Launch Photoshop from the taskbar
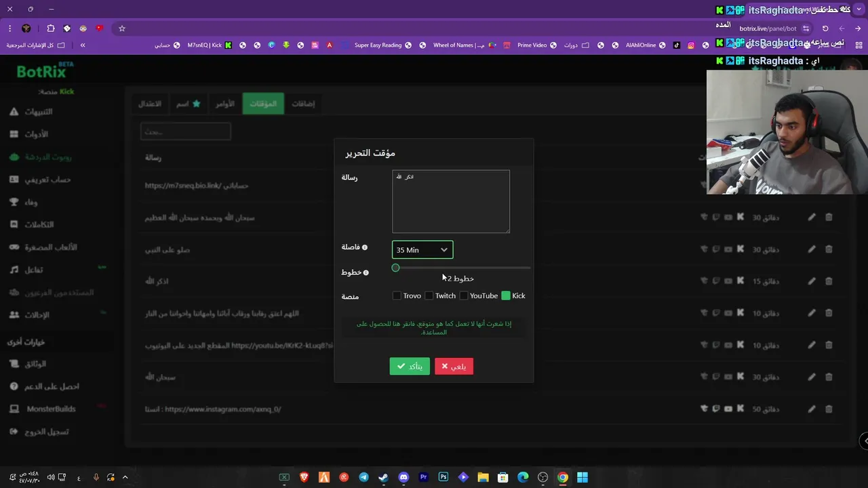This screenshot has height=488, width=868. (x=443, y=477)
